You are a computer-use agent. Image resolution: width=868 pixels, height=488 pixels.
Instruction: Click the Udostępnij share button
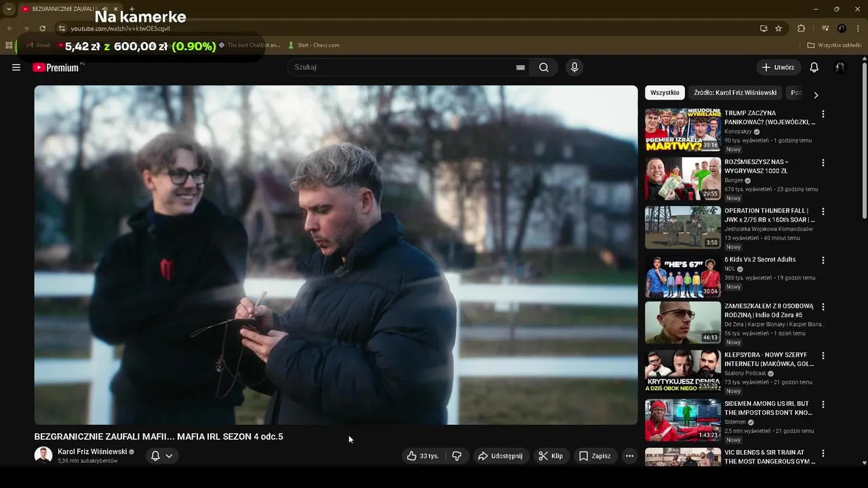pos(500,456)
